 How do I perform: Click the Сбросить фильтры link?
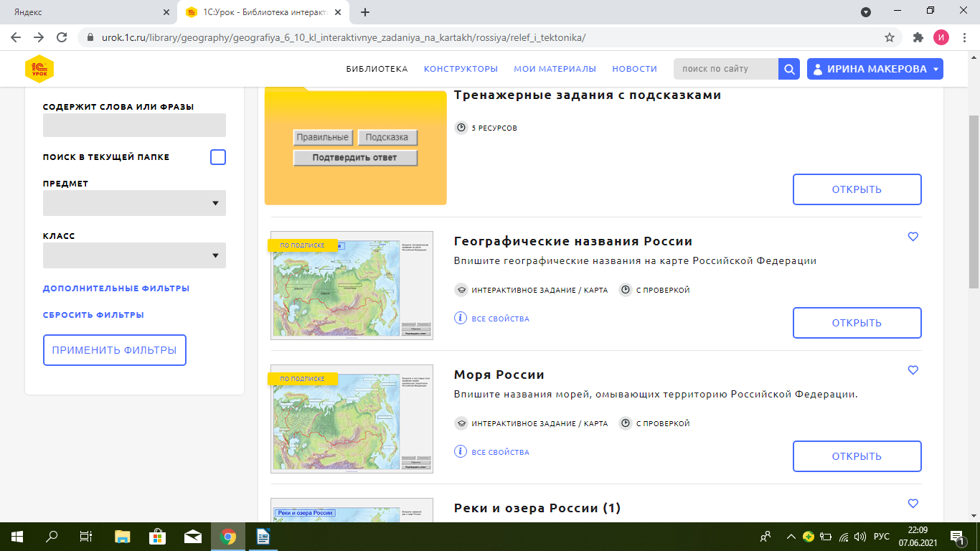[93, 315]
